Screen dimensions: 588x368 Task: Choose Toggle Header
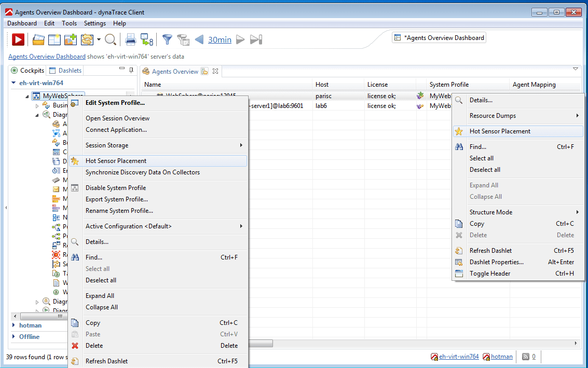pos(518,274)
